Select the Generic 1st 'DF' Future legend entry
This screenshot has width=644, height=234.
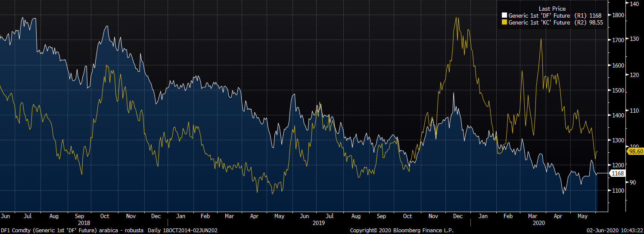pyautogui.click(x=552, y=15)
